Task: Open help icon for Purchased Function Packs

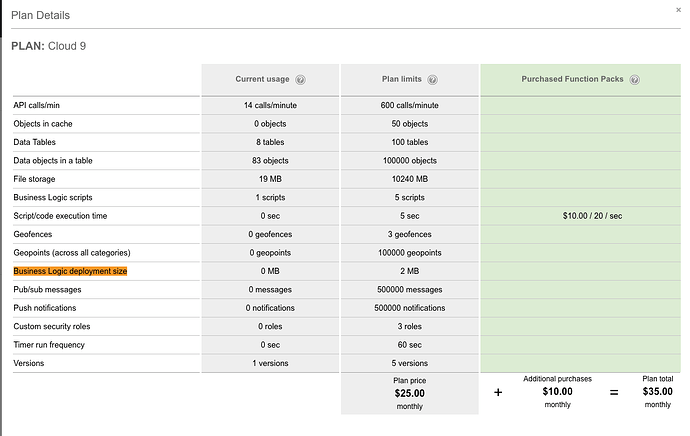Action: click(634, 80)
